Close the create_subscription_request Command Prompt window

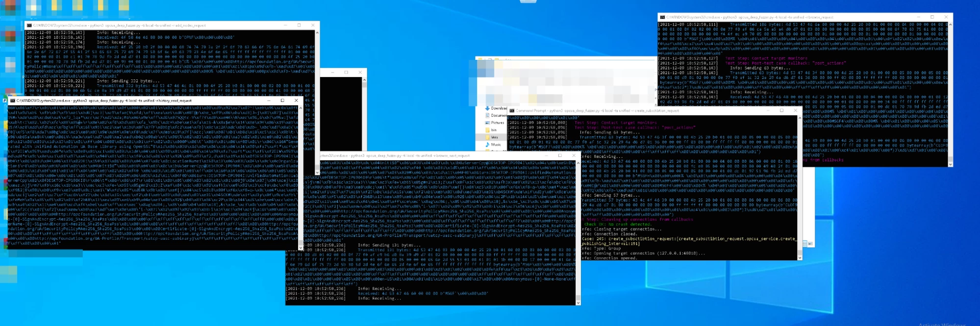point(795,111)
